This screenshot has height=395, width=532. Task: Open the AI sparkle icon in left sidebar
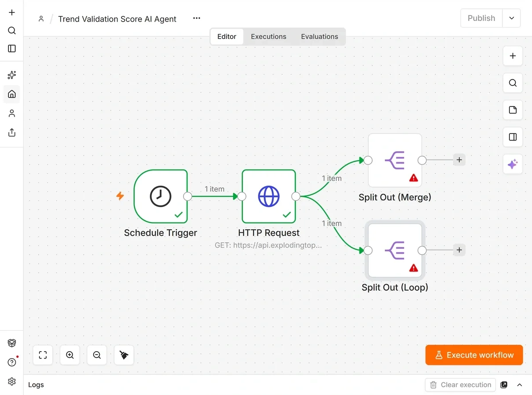tap(12, 75)
